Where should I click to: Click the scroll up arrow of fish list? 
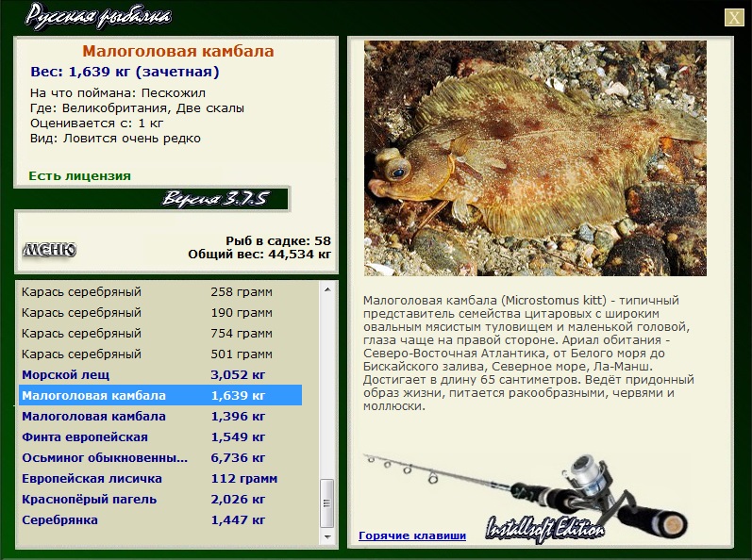tap(327, 289)
